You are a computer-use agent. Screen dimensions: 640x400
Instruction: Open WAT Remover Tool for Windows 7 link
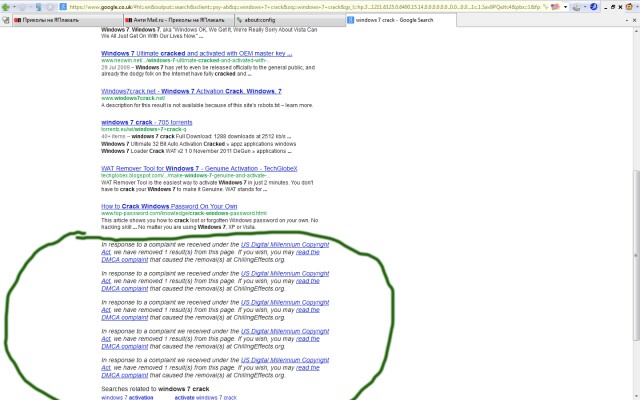[199, 168]
